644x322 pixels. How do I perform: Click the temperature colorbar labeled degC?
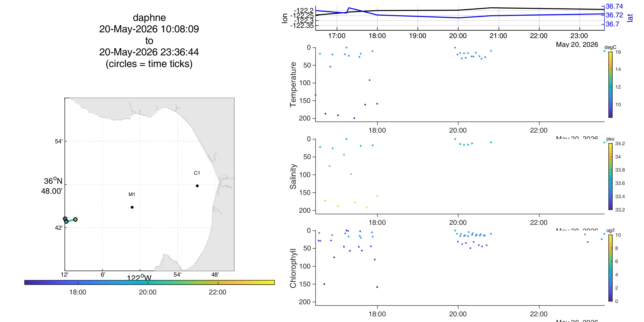coord(610,85)
